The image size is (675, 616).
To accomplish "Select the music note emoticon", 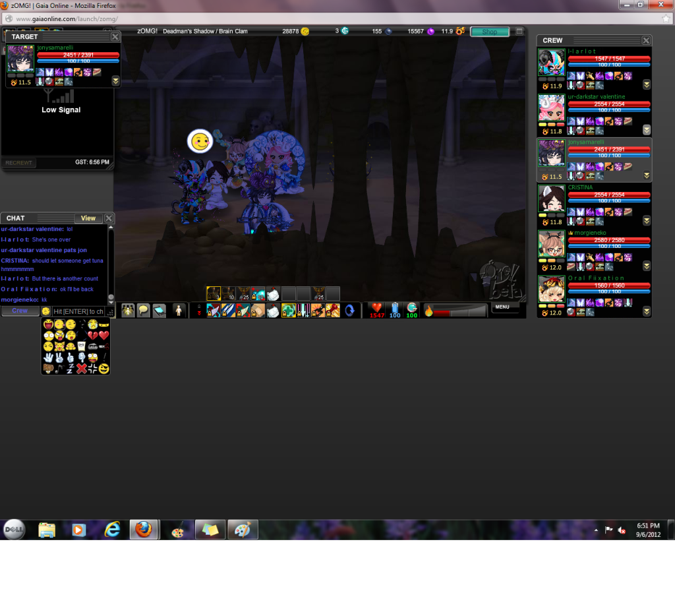I will tap(59, 369).
